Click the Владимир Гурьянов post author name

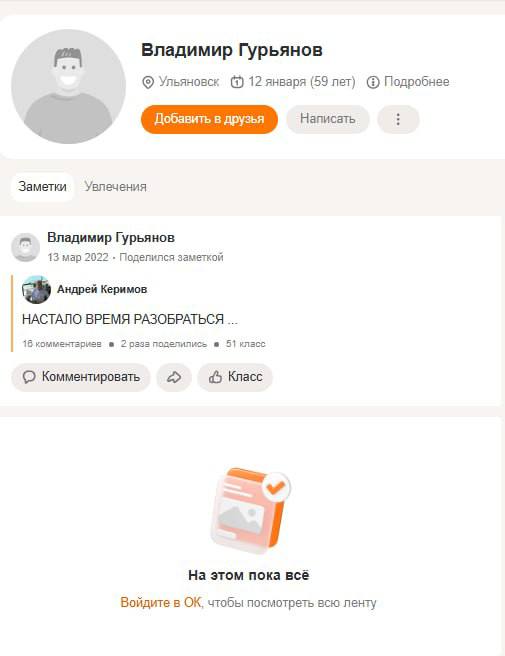[x=111, y=238]
